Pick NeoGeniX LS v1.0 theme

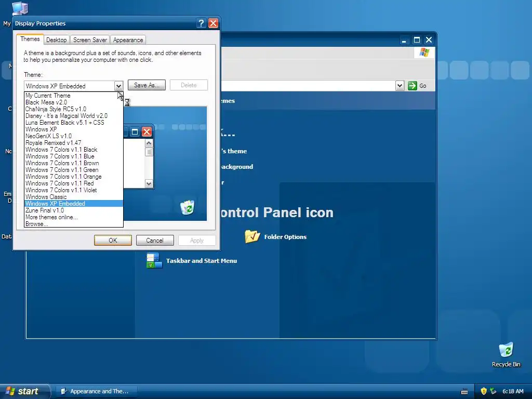74,136
